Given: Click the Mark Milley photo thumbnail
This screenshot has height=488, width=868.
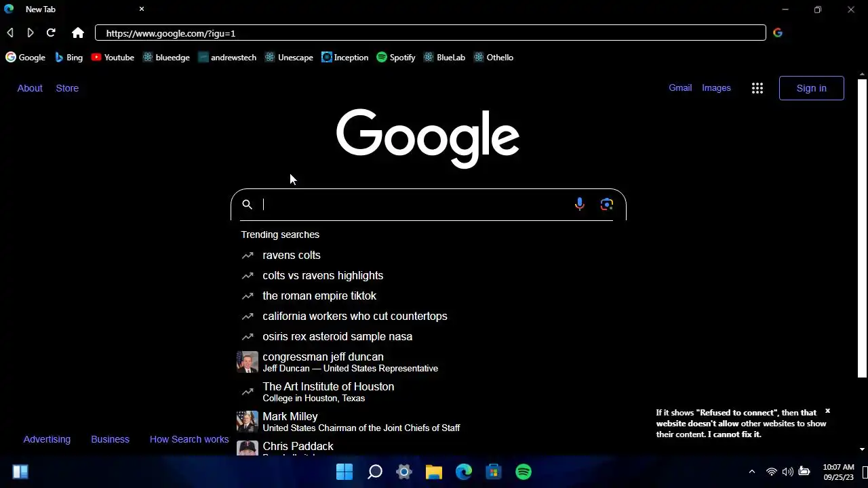Looking at the screenshot, I should 248,422.
